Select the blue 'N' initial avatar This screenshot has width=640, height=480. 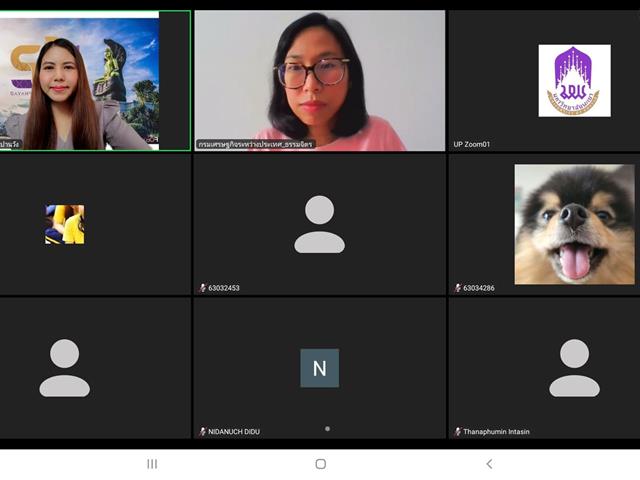[319, 368]
